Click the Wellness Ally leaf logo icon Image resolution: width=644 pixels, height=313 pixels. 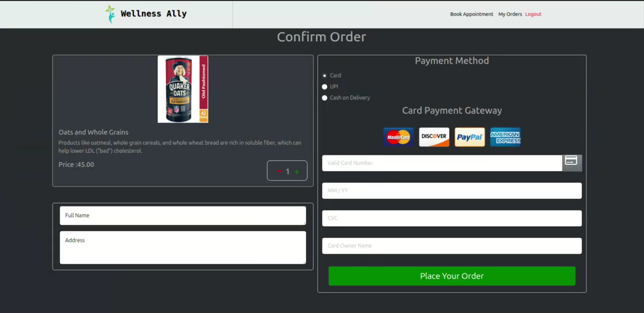click(x=110, y=14)
